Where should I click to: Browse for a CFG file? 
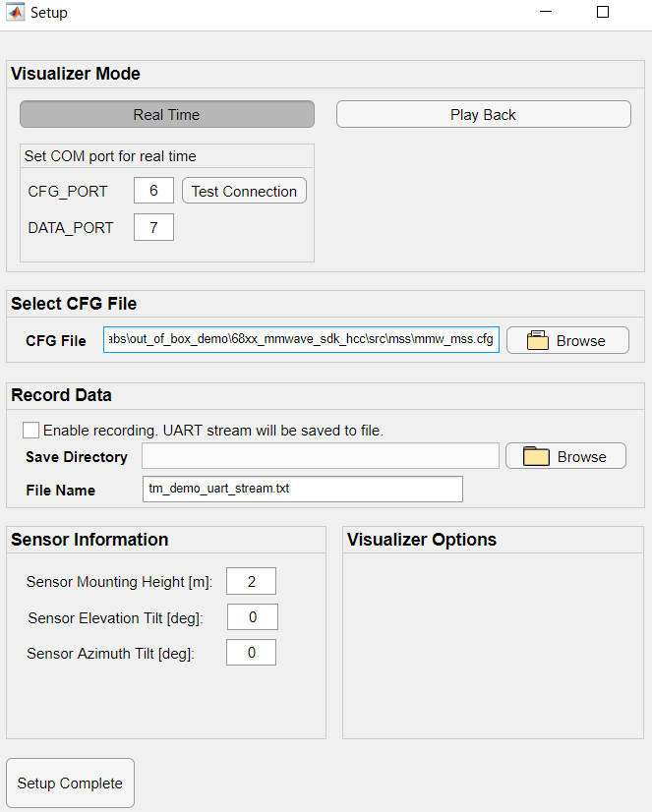567,340
